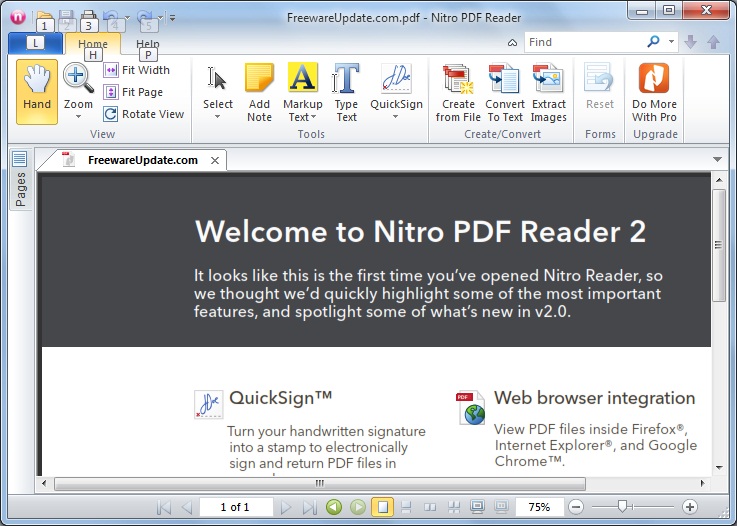Click the Rotate View icon
The image size is (737, 526).
[111, 114]
